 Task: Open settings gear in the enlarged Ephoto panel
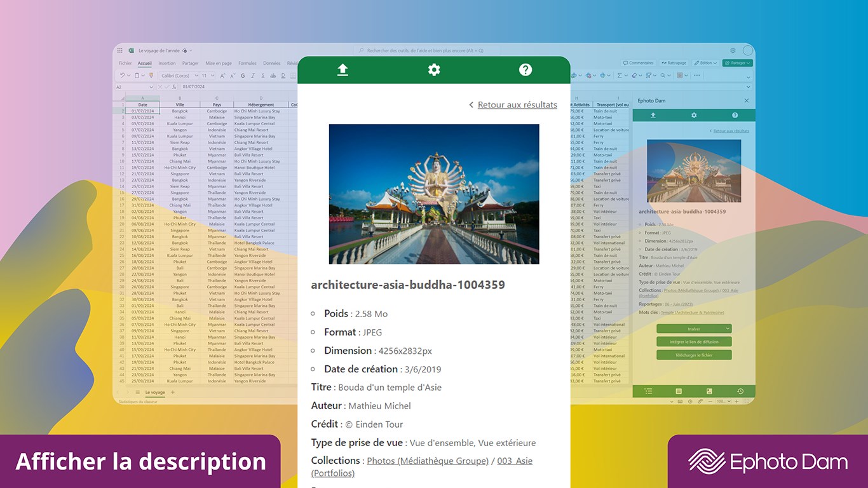(x=434, y=70)
